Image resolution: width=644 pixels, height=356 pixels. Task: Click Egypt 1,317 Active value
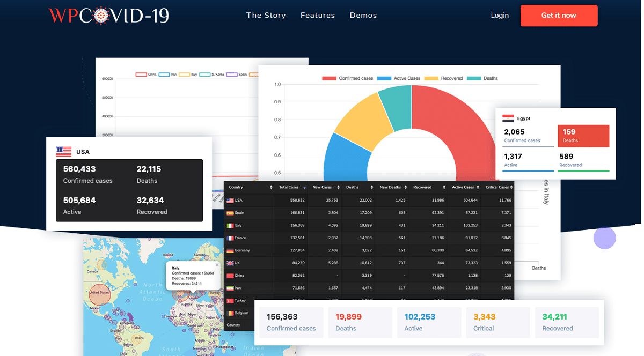coord(513,157)
